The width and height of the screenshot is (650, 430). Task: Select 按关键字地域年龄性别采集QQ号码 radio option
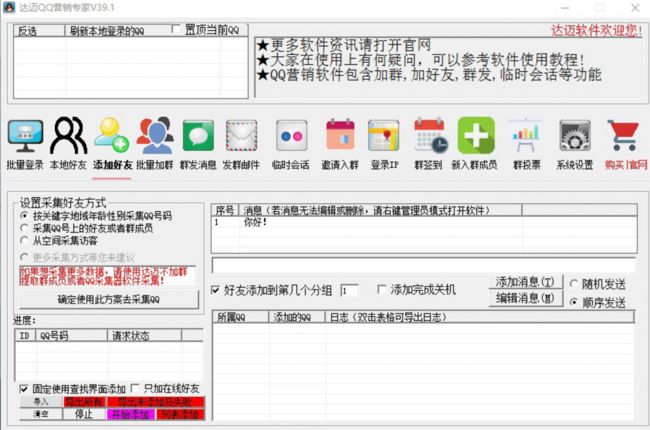pos(24,216)
